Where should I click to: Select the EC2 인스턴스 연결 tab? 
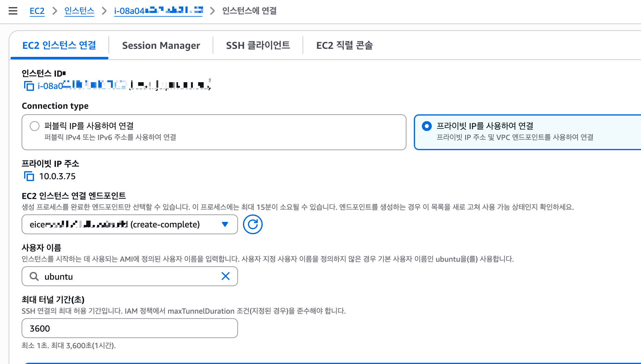[59, 45]
